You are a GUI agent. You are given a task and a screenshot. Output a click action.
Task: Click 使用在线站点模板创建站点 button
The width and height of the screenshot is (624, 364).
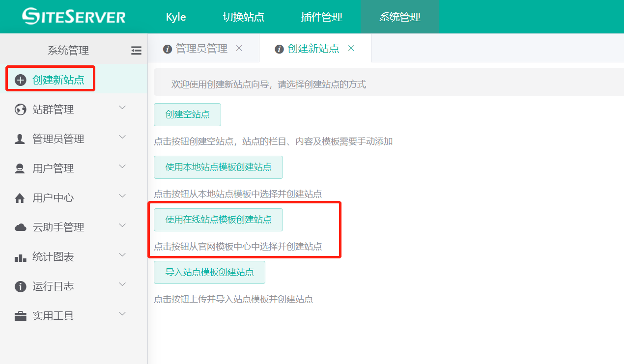click(x=218, y=220)
